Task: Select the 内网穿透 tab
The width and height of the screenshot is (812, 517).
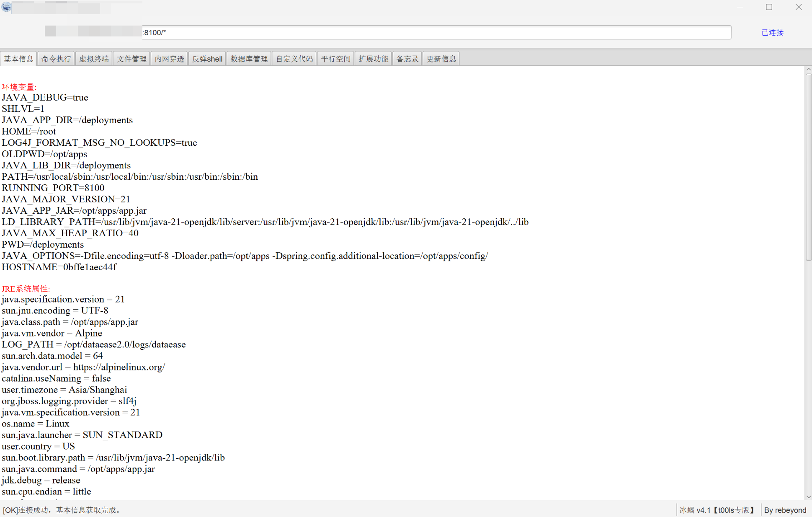Action: [169, 59]
